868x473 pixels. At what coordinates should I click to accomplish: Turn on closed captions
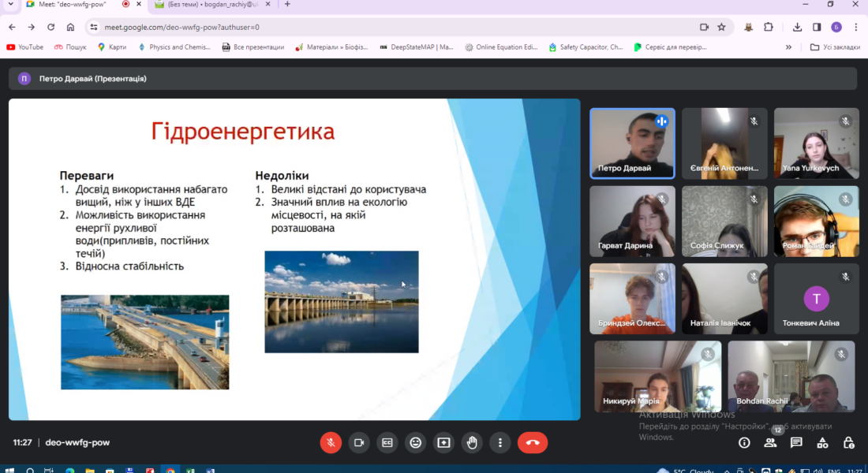tap(387, 442)
